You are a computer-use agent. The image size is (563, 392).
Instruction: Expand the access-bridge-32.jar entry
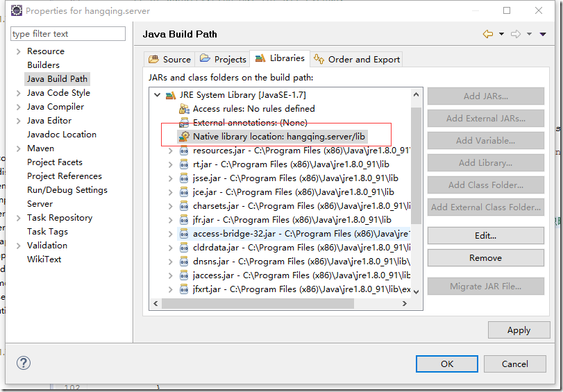171,234
